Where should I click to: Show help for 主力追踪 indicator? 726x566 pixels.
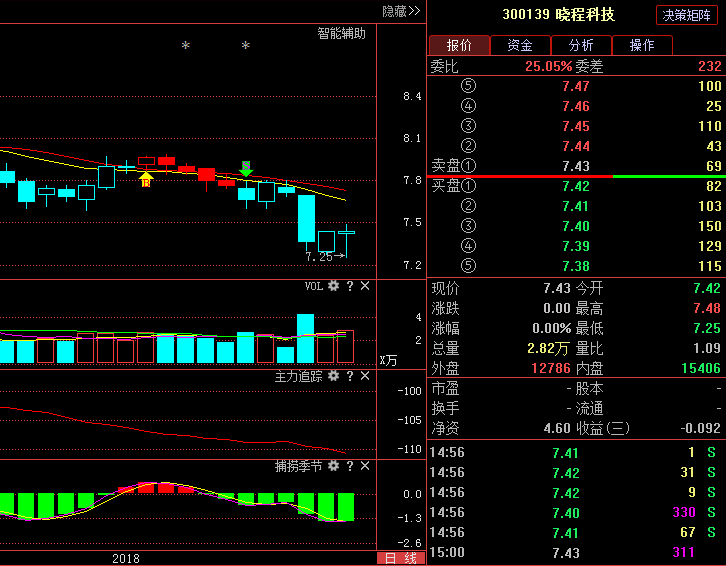350,376
